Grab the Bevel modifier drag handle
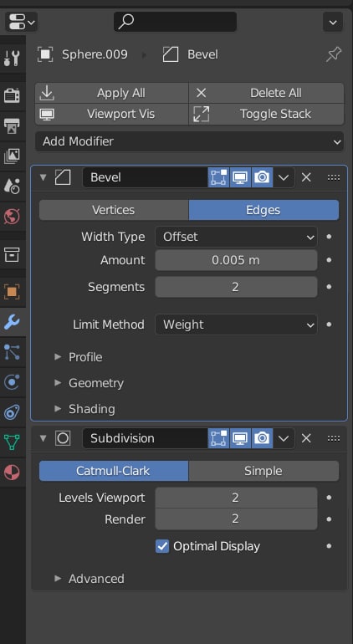Viewport: 353px width, 644px height. pyautogui.click(x=334, y=177)
